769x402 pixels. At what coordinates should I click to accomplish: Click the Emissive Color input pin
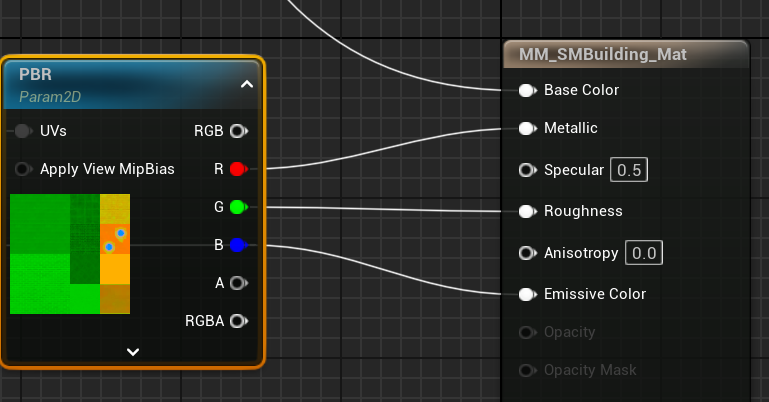tap(528, 294)
